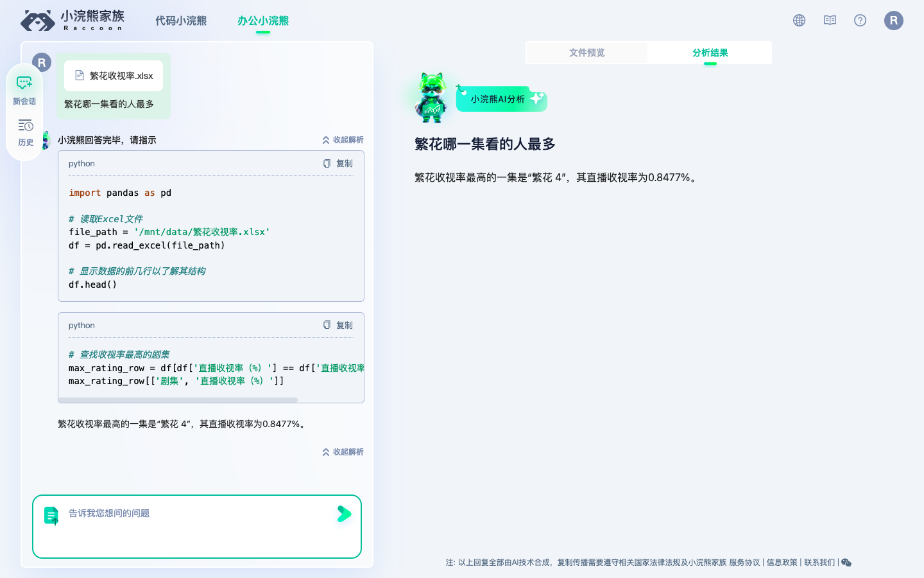Open chat history via 历史 icon
This screenshot has width=924, height=578.
[x=25, y=132]
